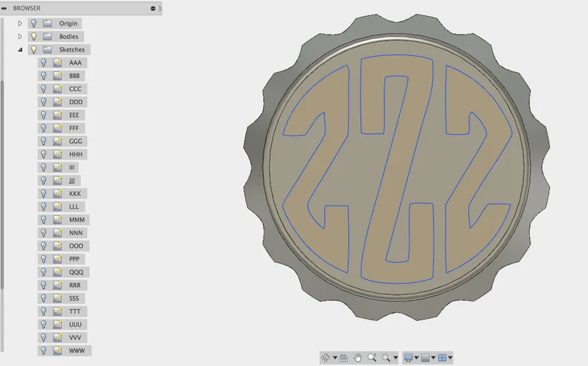Select the QQQ sketch item

[76, 272]
